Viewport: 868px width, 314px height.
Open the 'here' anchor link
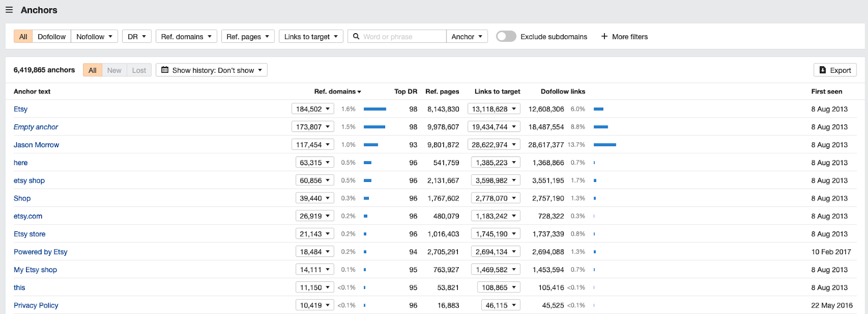(x=21, y=163)
